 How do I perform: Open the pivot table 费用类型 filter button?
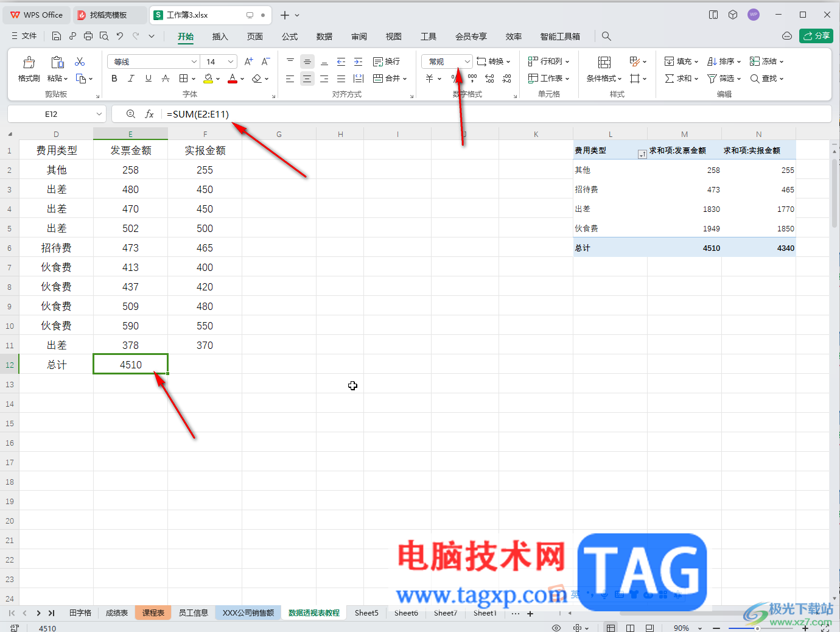tap(642, 155)
